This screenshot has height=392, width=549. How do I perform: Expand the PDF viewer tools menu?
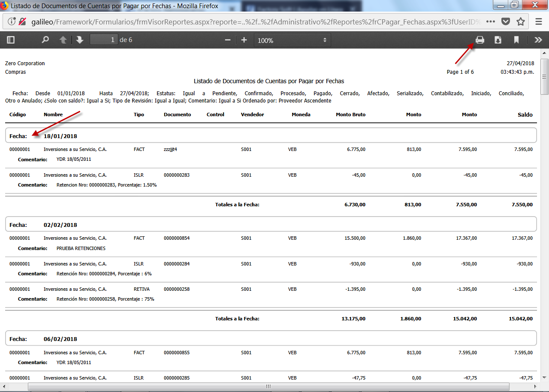tap(538, 40)
